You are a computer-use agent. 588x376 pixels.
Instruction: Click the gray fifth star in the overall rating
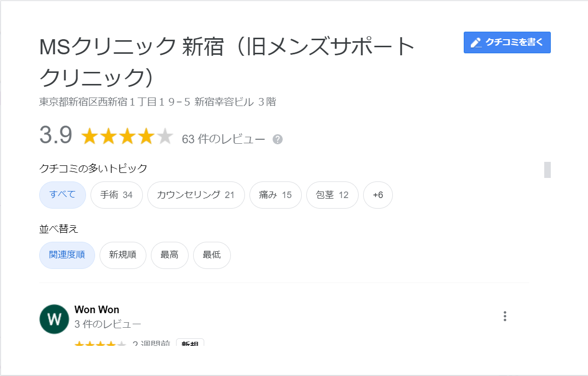[164, 136]
